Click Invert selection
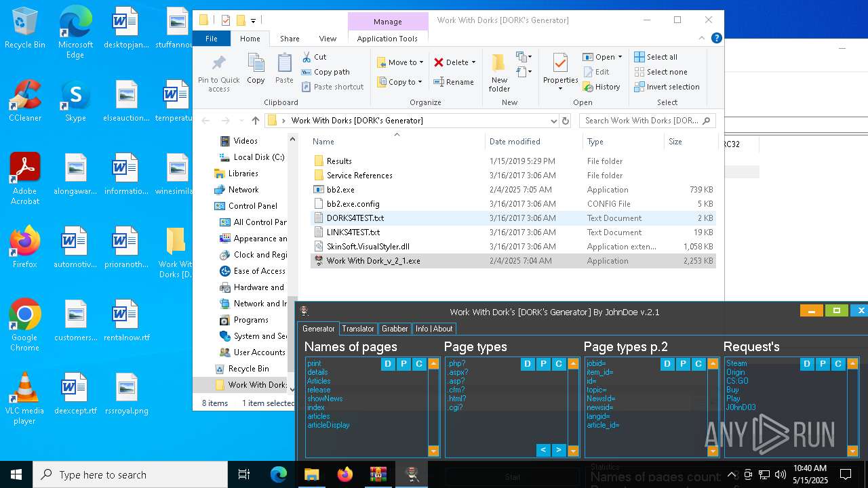This screenshot has height=488, width=868. tap(667, 87)
